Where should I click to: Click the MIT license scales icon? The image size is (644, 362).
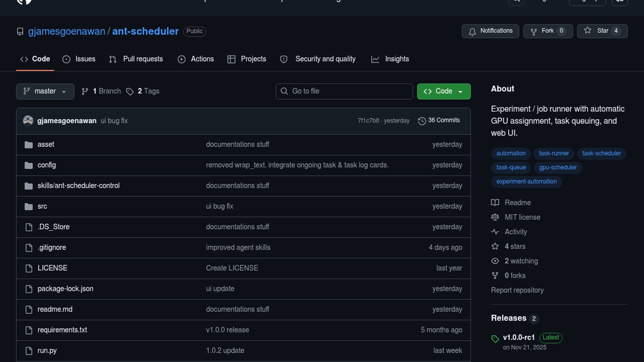pos(495,217)
